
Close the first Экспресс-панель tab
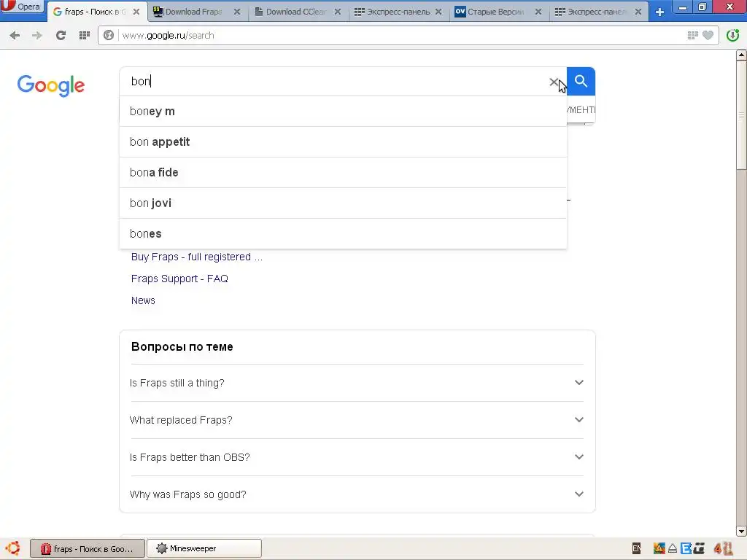coord(438,12)
